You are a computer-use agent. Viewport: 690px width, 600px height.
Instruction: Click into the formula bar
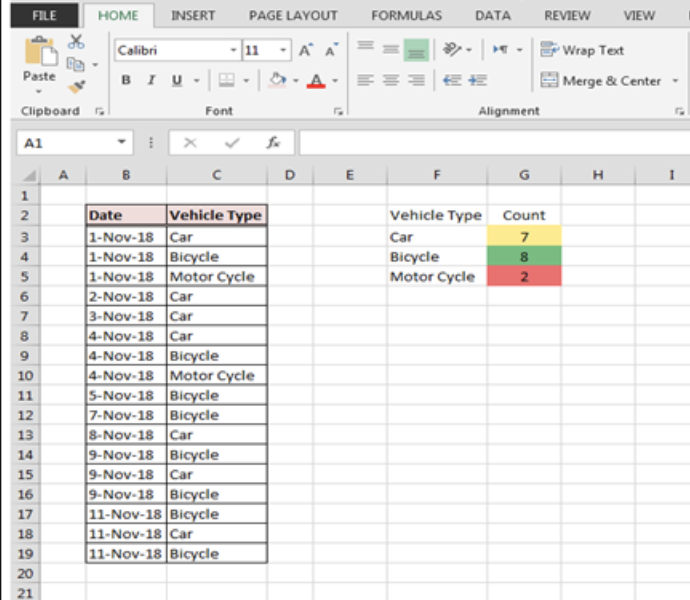coord(495,143)
